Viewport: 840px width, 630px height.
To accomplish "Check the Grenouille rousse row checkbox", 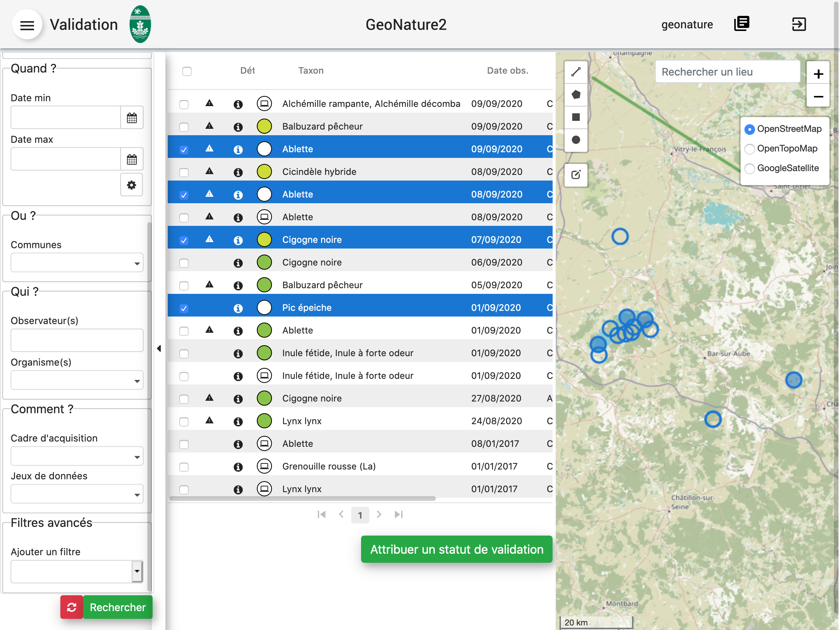I will (184, 467).
